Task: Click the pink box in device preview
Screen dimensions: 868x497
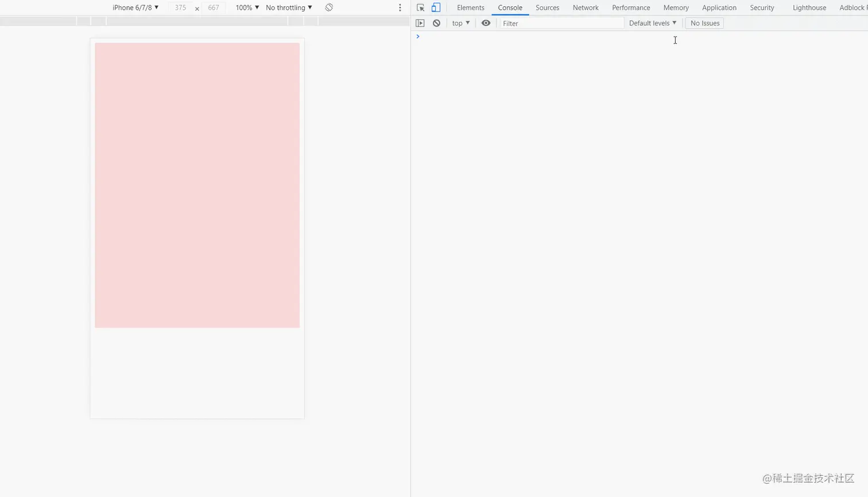Action: point(197,185)
